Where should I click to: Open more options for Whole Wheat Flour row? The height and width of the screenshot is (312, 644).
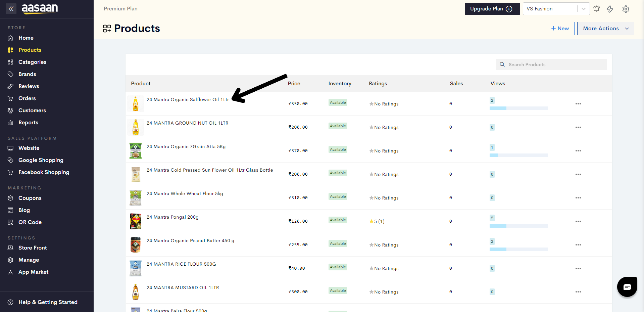(578, 198)
